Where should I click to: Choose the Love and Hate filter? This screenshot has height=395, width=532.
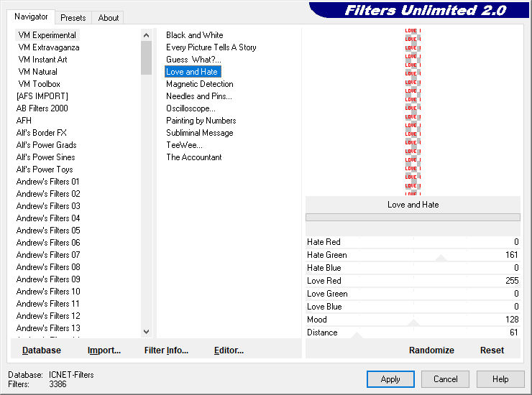click(x=192, y=72)
